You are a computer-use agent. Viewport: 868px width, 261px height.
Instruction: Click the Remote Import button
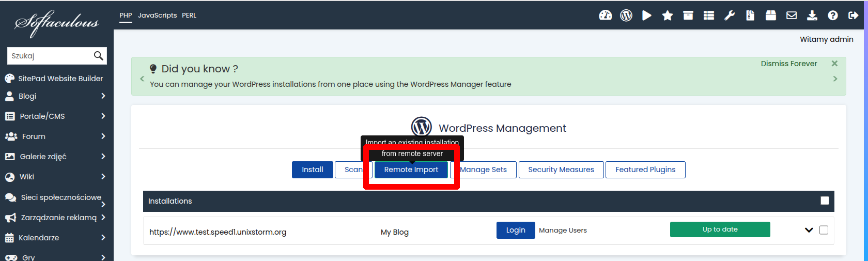(411, 170)
